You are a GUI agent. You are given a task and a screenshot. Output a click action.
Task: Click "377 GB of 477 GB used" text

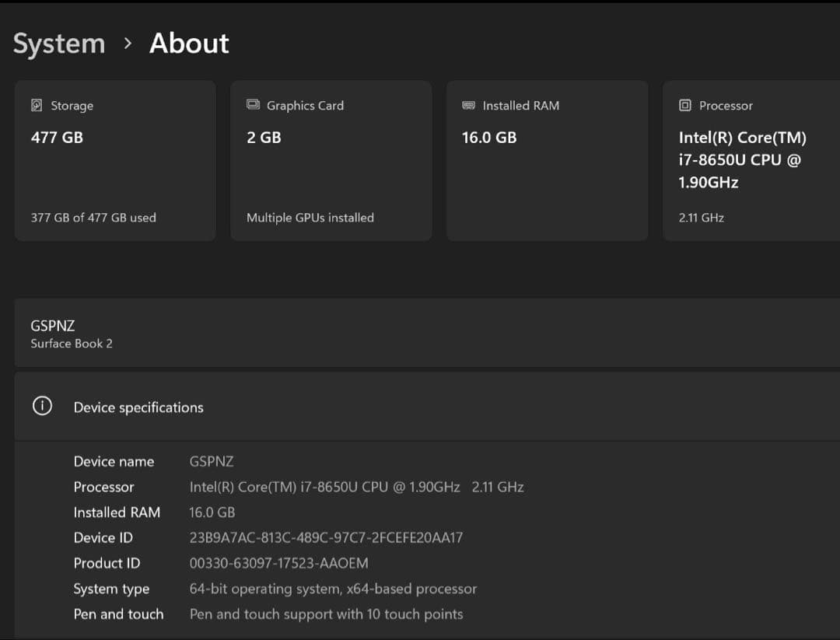[x=93, y=218]
